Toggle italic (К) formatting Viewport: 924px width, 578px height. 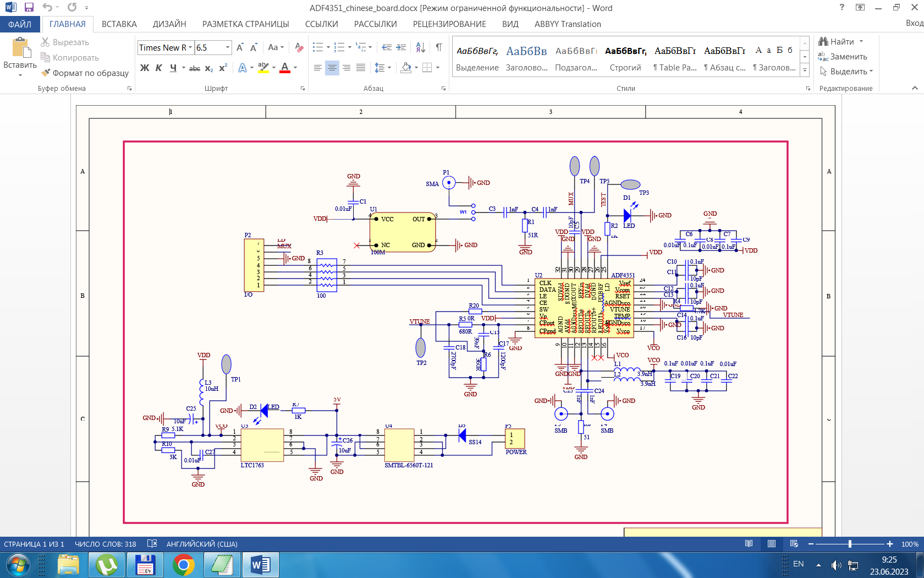tap(159, 68)
